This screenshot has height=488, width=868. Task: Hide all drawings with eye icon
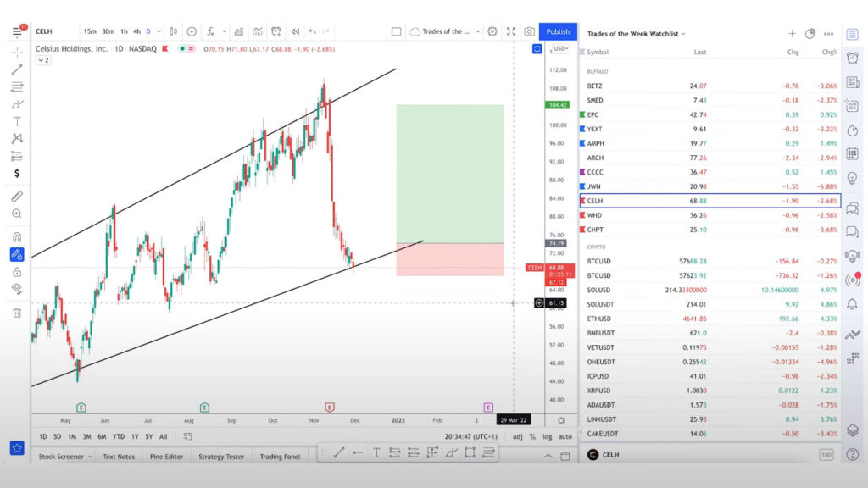[17, 288]
